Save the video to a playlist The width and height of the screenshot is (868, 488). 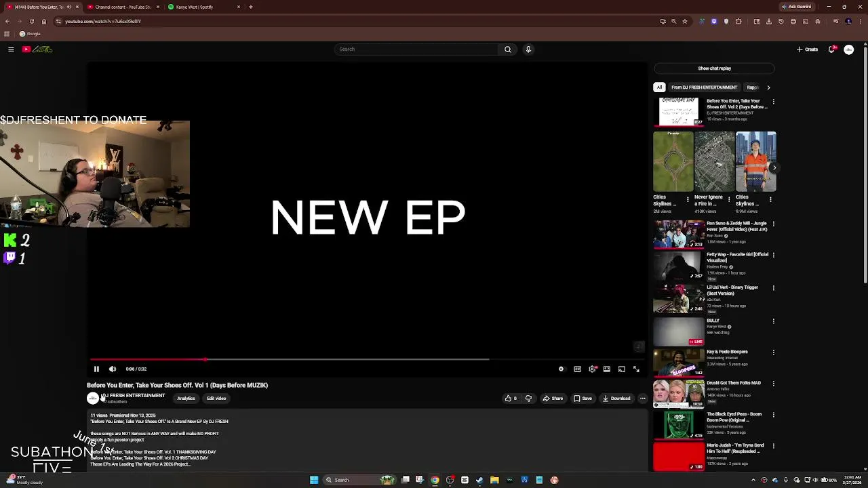(x=583, y=399)
